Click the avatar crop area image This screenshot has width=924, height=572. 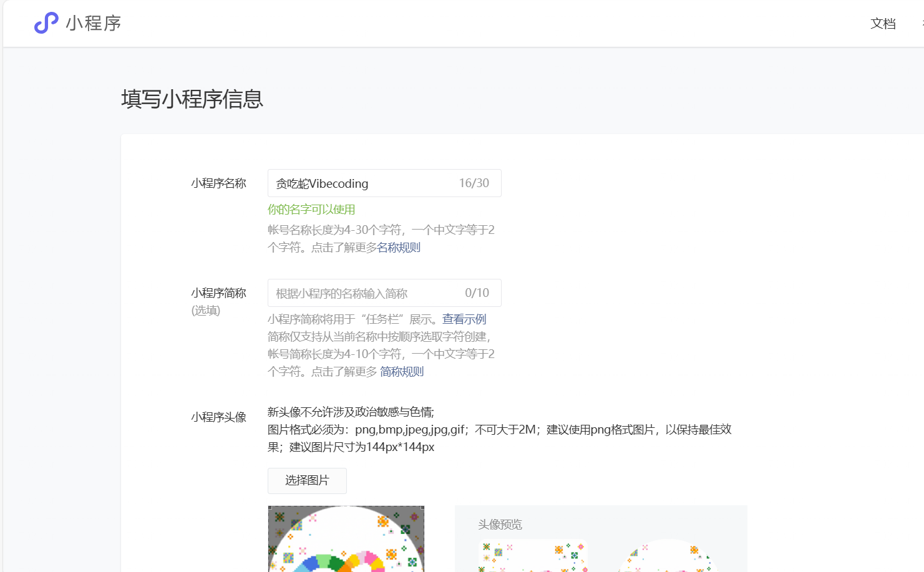(x=346, y=540)
